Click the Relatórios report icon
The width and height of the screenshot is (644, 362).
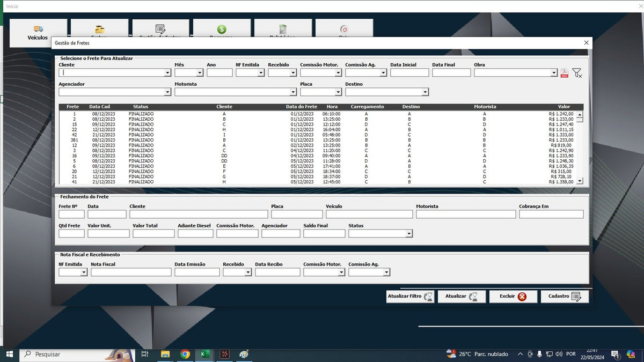point(283,29)
